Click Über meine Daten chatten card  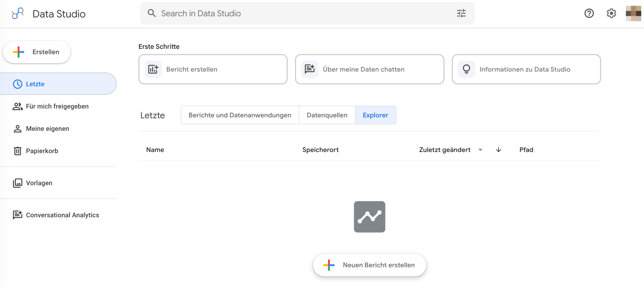(x=370, y=69)
